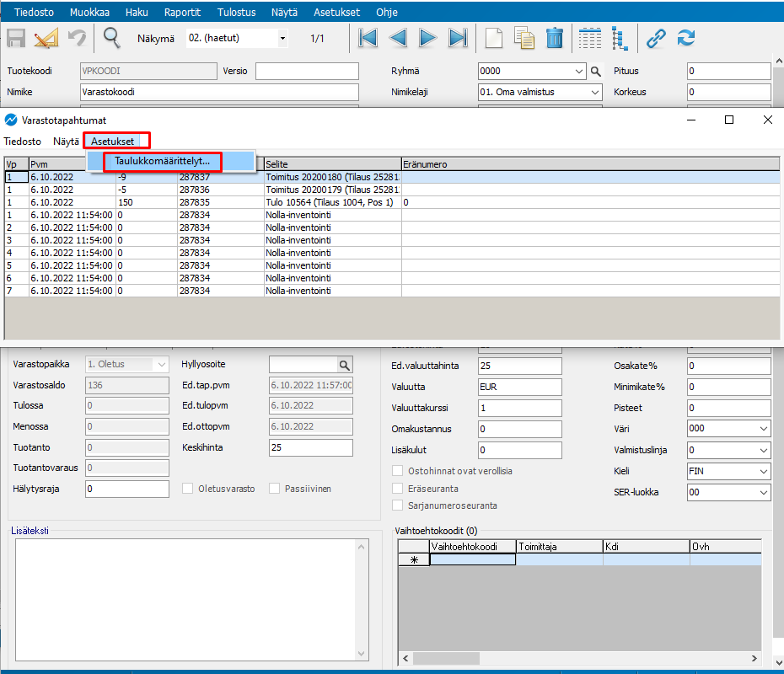Open the Raportit menu
784x674 pixels.
(182, 13)
